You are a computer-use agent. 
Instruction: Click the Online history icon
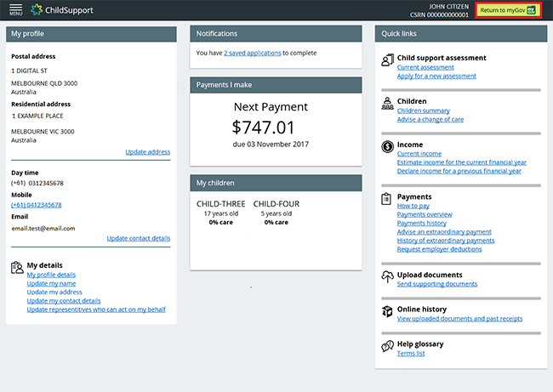(x=387, y=311)
